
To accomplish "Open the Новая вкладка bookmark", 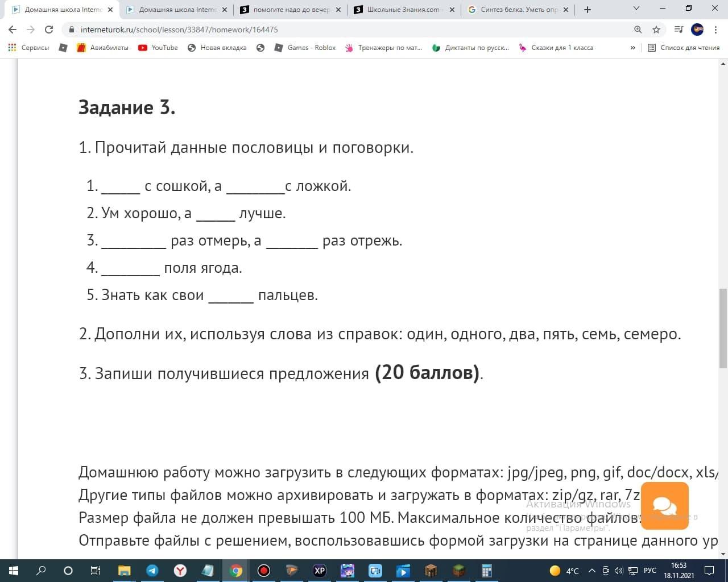I will (217, 48).
